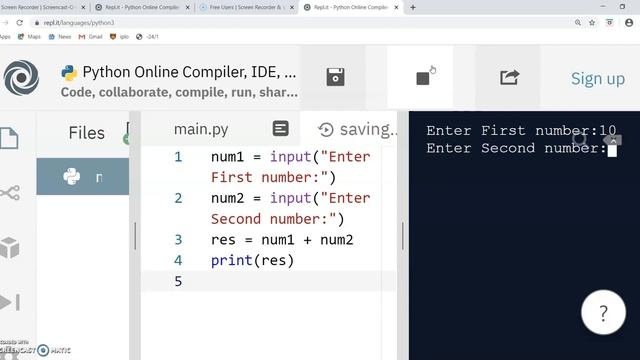Screen dimensions: 640x360
Task: Click line number 1 in gutter
Action: pyautogui.click(x=178, y=157)
